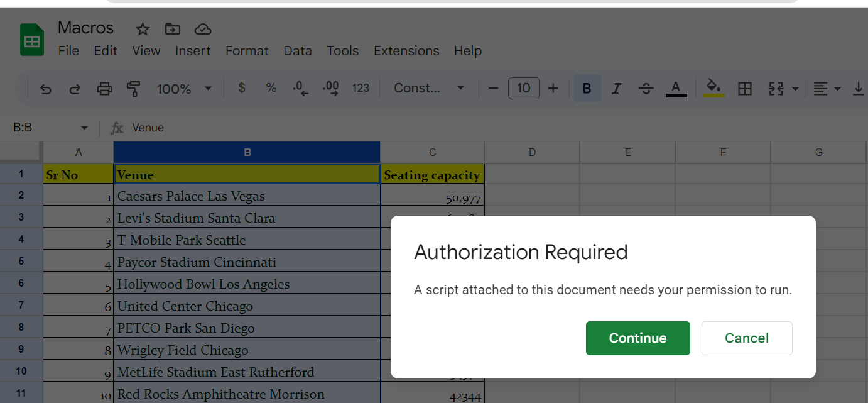The image size is (868, 403).
Task: Open the View menu
Action: 146,51
